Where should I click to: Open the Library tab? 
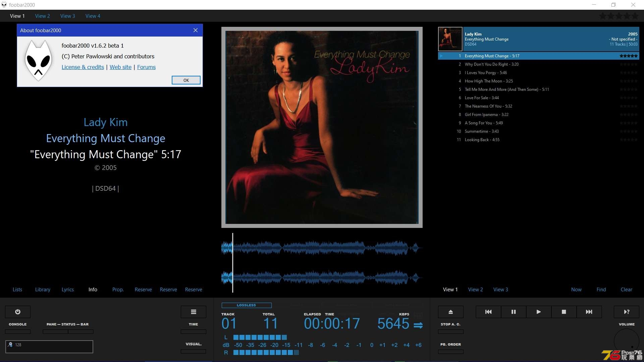(43, 290)
